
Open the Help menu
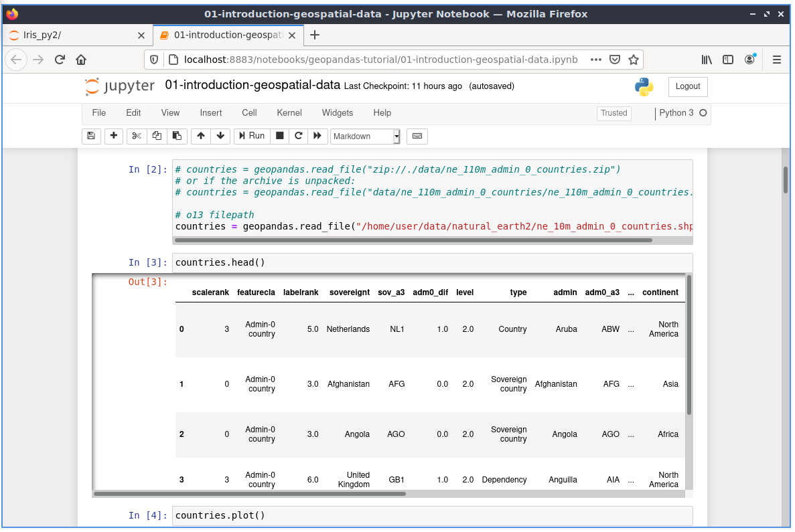383,114
